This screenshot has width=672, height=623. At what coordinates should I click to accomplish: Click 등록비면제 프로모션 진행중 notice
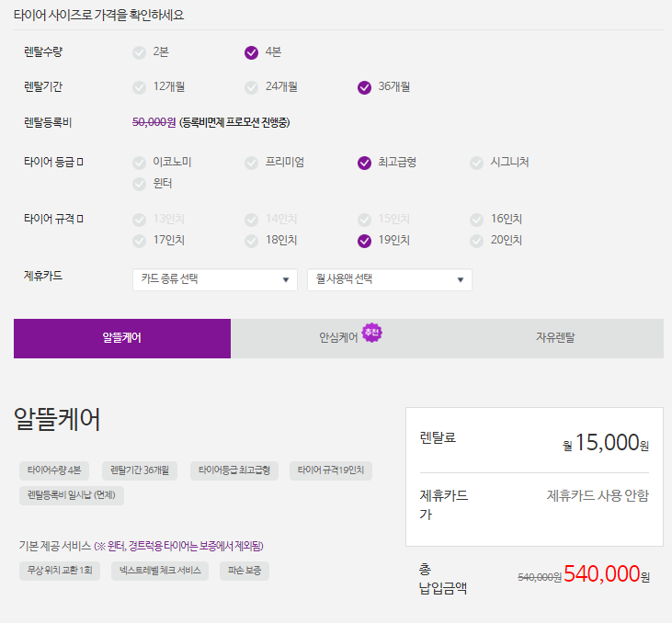point(234,122)
